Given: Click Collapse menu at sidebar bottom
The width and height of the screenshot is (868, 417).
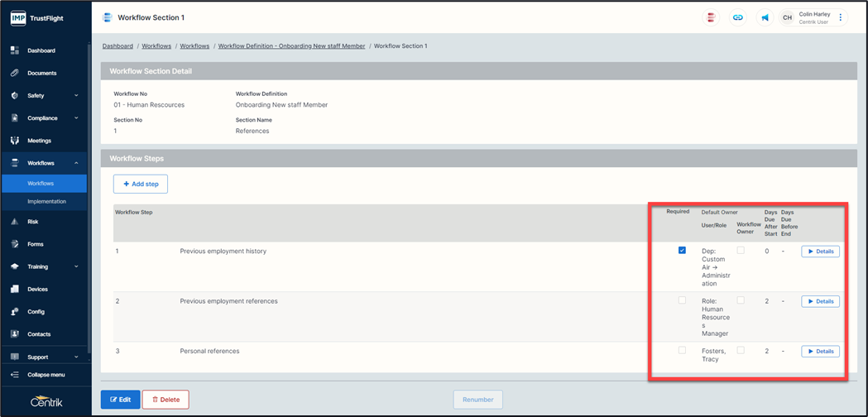Looking at the screenshot, I should pyautogui.click(x=46, y=375).
